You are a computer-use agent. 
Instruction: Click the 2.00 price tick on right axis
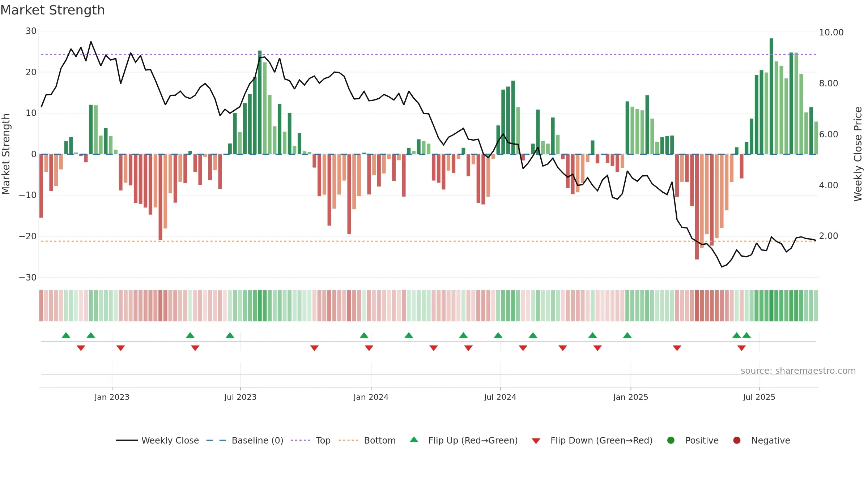coord(829,236)
